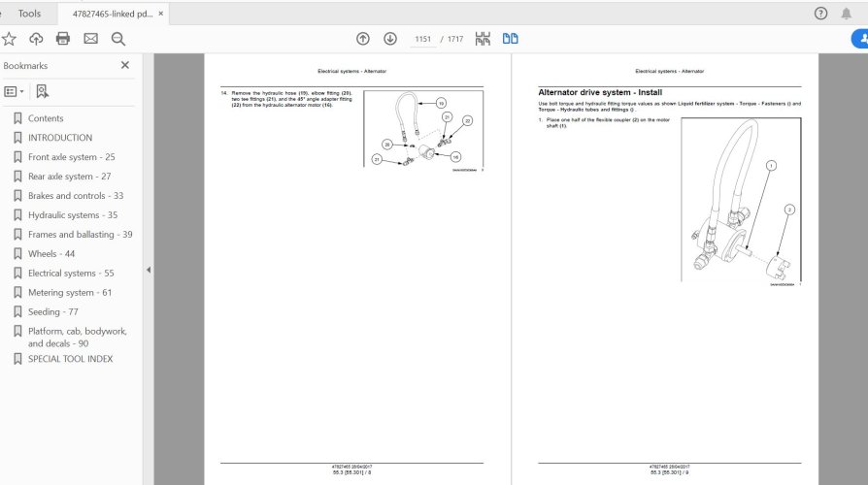
Task: Click step 14 removal instruction text
Action: click(x=286, y=99)
